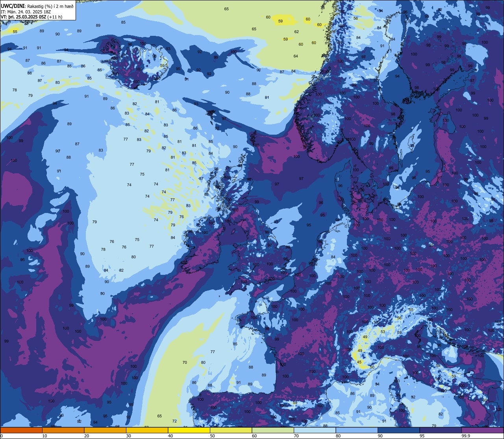The height and width of the screenshot is (439, 504).
Task: Click the init time 'IT: Mán. 24. 03. 2025 18Z'
Action: (x=26, y=12)
